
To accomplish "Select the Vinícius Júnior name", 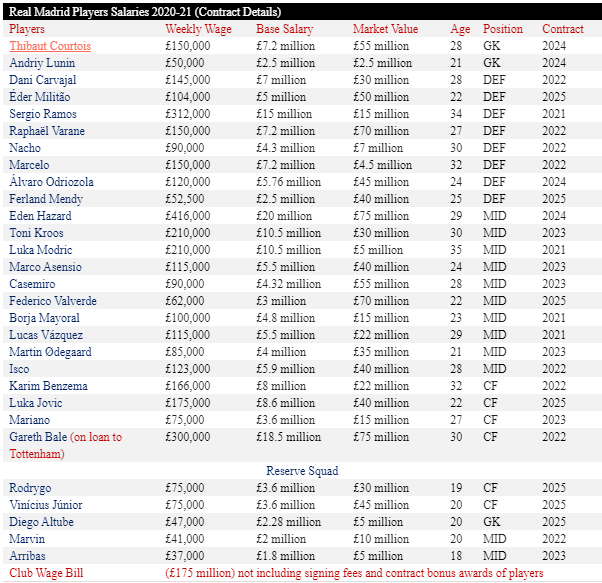I will (x=46, y=505).
